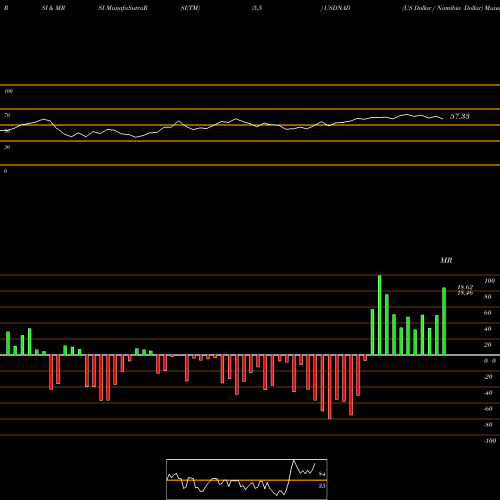Click the 80 label on the MR axis
This screenshot has height=500, width=500.
488,297
